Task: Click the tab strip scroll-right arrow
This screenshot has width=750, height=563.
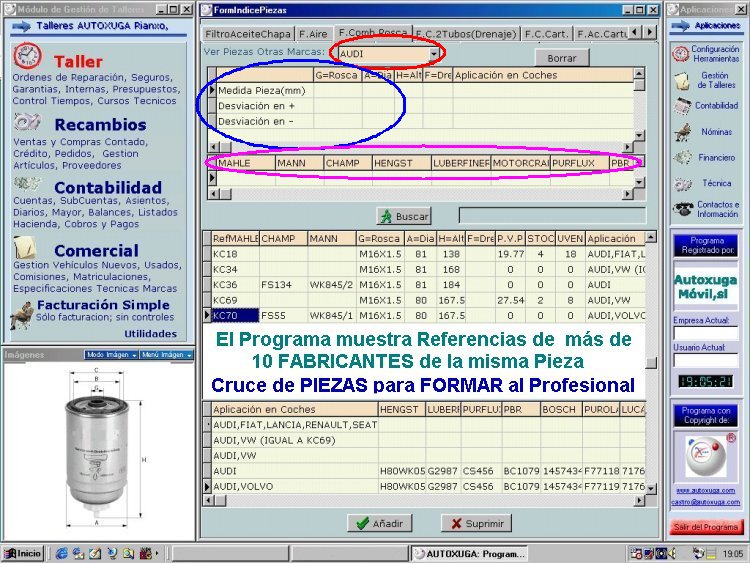Action: point(649,32)
